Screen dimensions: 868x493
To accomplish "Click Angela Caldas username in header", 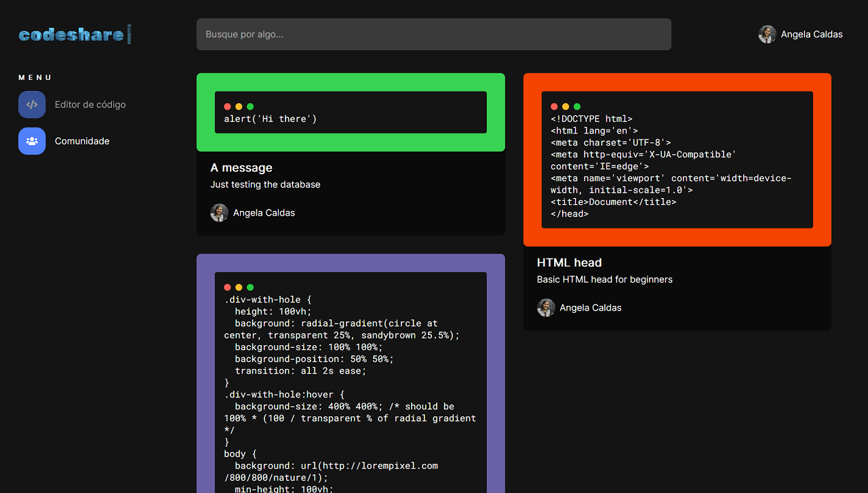I will click(812, 35).
